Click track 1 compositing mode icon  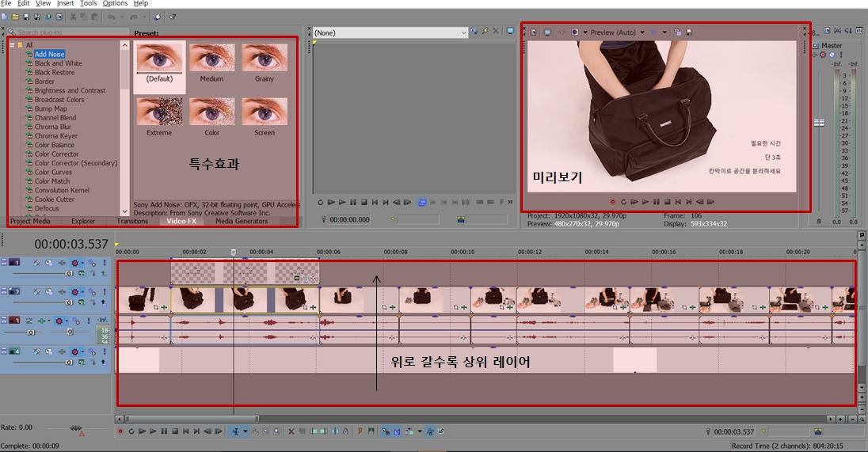point(82,273)
